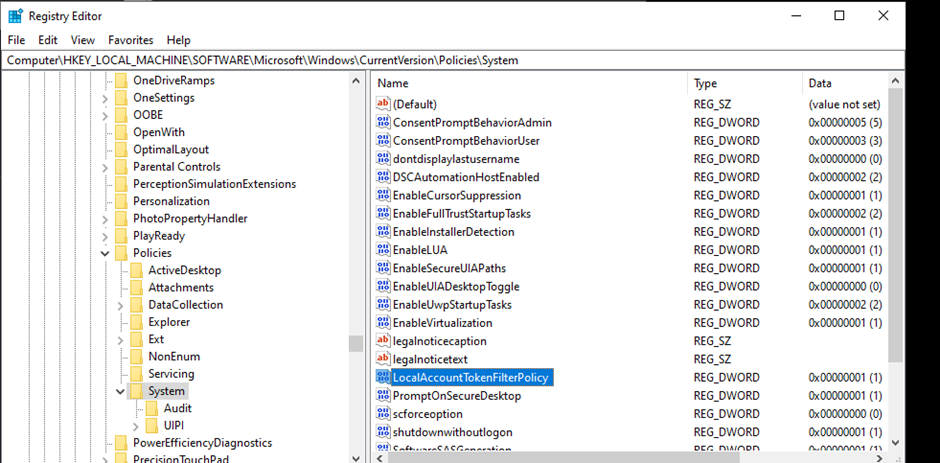Select the OpenWith key
Viewport: 940px width, 463px height.
point(159,133)
